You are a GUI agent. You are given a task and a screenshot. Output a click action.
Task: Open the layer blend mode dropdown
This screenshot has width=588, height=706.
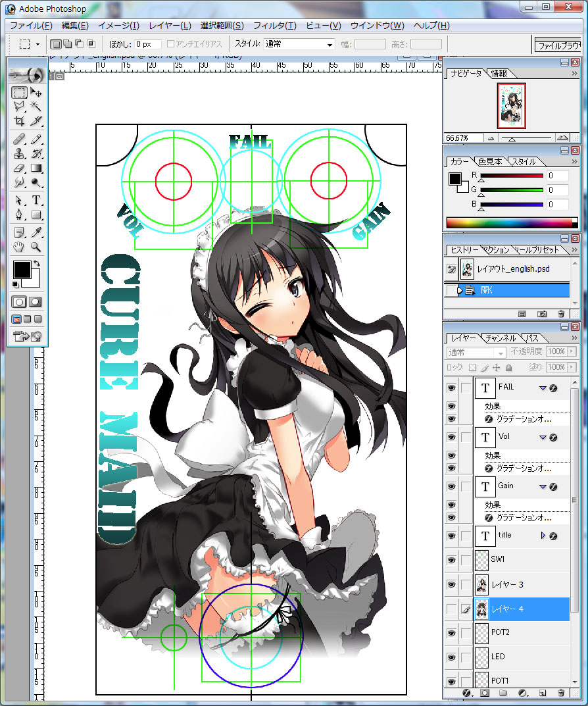[x=476, y=352]
